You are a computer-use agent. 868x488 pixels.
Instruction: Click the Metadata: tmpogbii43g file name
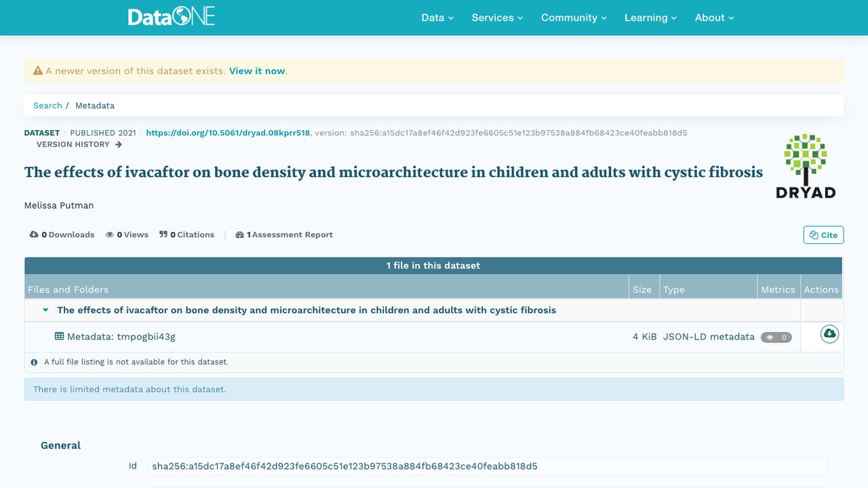click(121, 336)
